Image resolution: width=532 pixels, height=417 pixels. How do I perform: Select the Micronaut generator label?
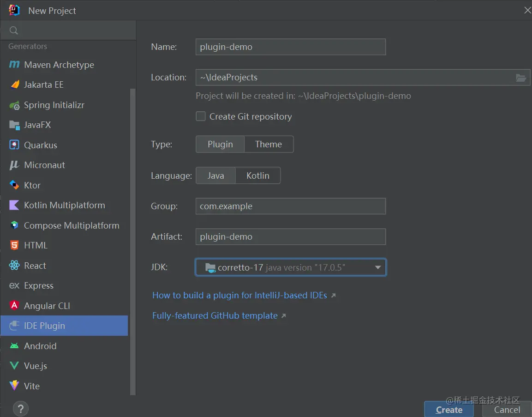pyautogui.click(x=44, y=165)
